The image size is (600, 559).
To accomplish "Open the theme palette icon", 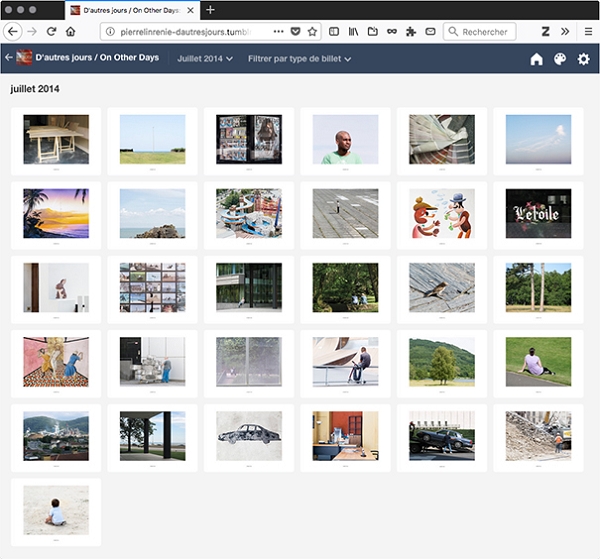I will (560, 59).
